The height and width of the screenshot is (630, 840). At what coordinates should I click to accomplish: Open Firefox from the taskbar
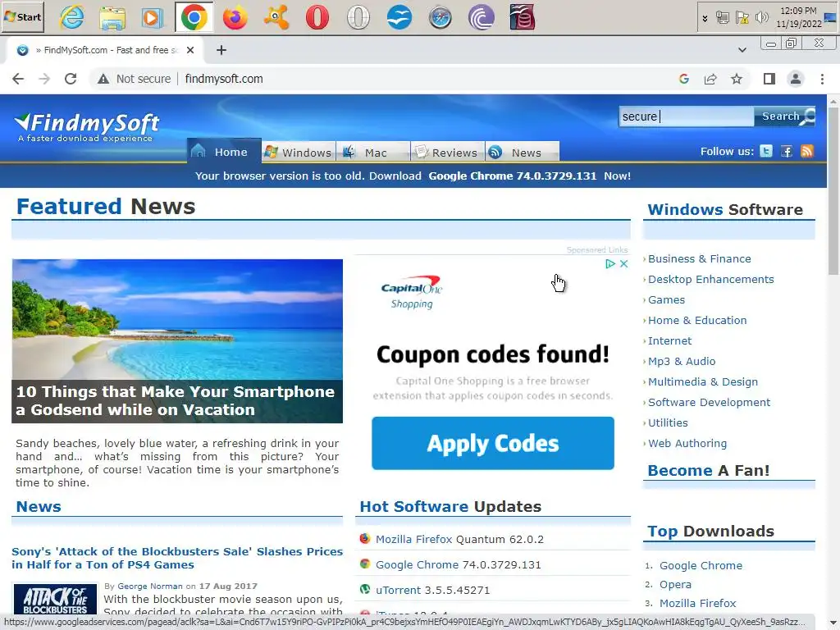point(235,17)
